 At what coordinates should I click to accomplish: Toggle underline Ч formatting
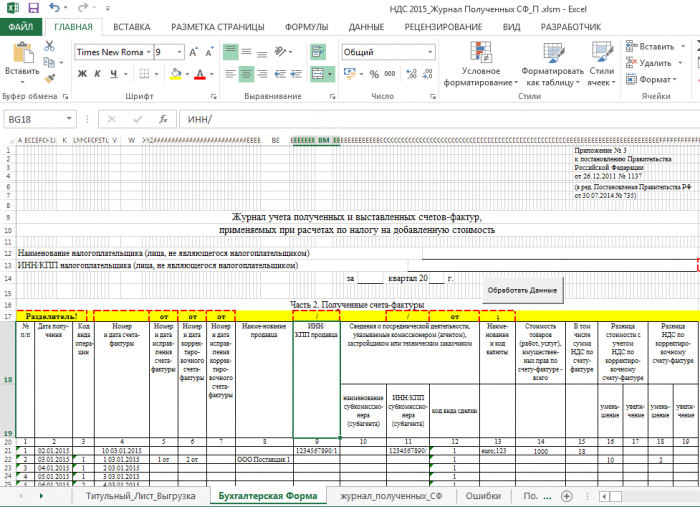[114, 74]
